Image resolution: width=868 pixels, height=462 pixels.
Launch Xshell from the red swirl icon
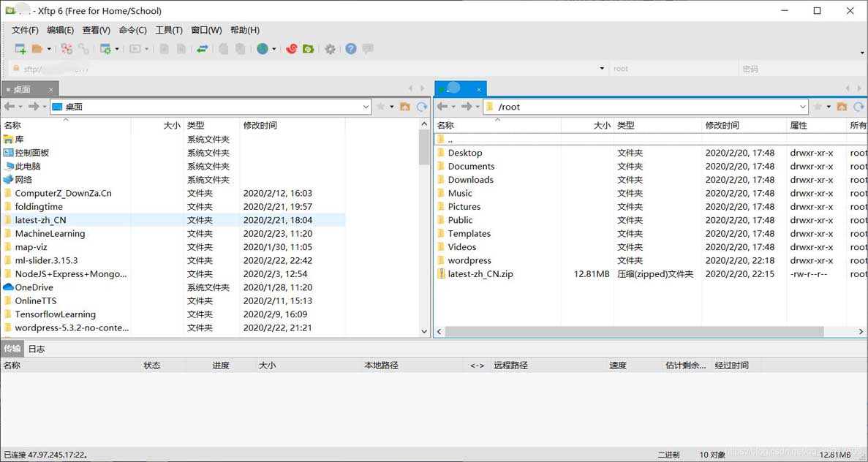pyautogui.click(x=291, y=49)
